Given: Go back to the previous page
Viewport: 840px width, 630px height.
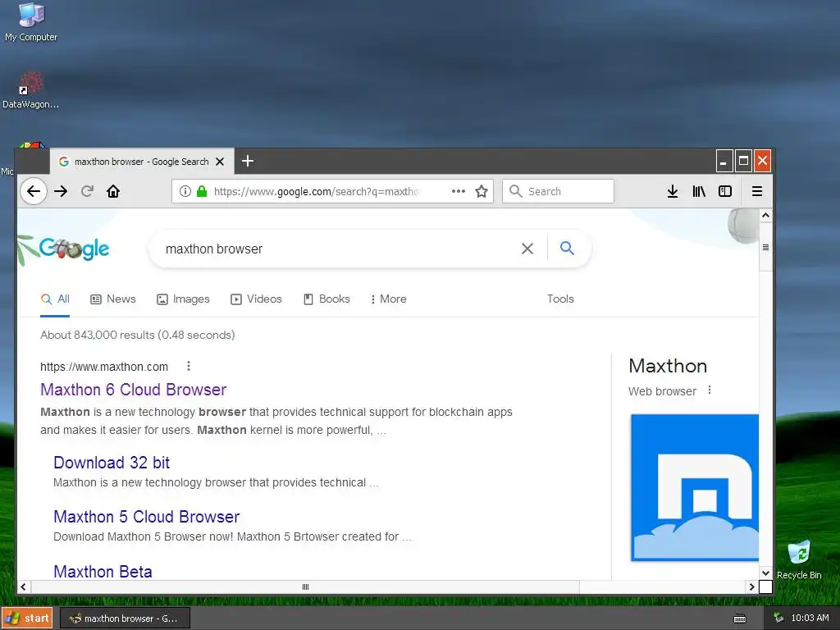Looking at the screenshot, I should [33, 191].
